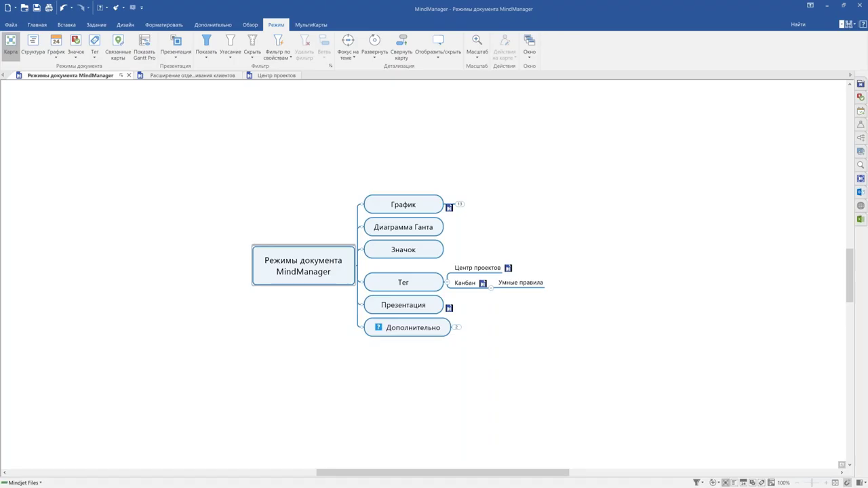Viewport: 868px width, 488px height.
Task: Open the Фильтр group dialog launcher
Action: 331,66
